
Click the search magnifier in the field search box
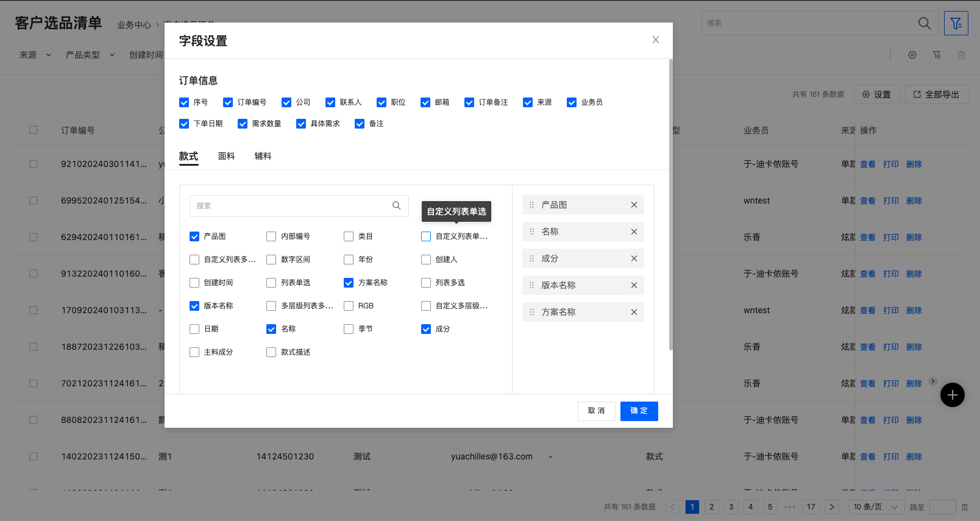pyautogui.click(x=396, y=206)
